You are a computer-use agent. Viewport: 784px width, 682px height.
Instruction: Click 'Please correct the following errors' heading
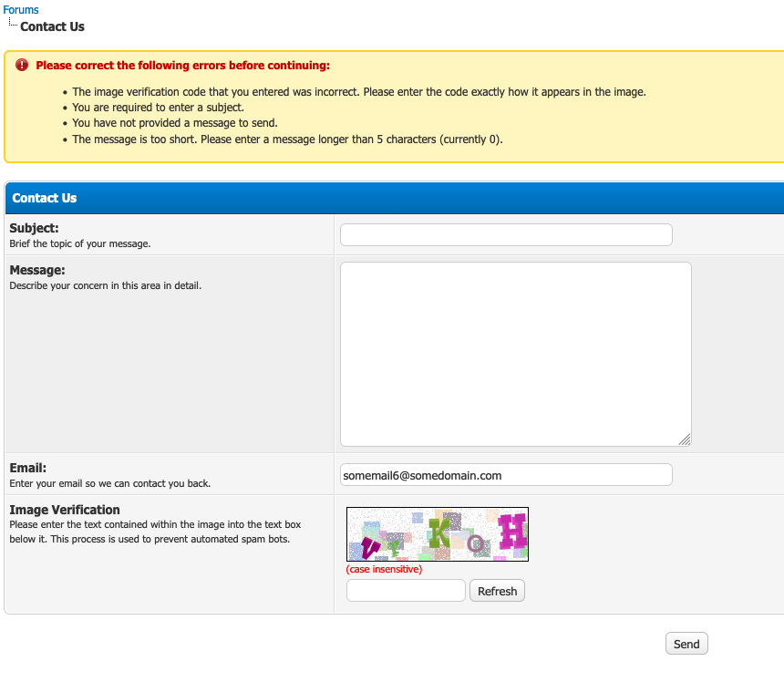pyautogui.click(x=183, y=66)
